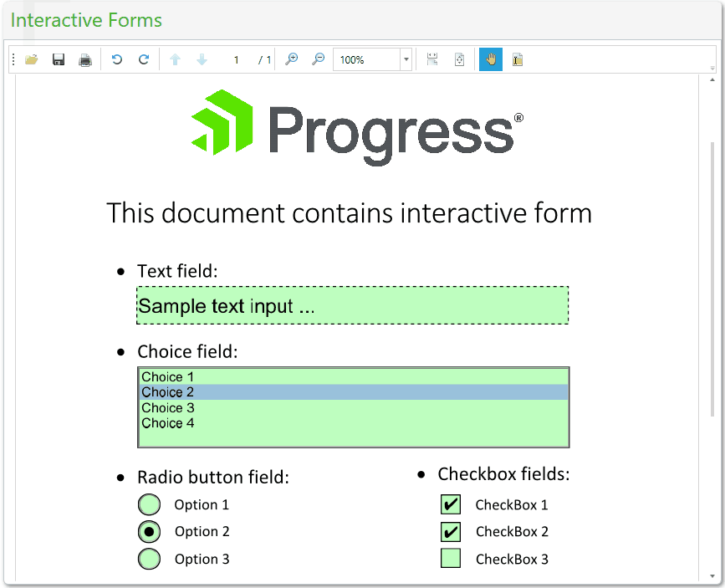Zoom in on the document

(292, 59)
